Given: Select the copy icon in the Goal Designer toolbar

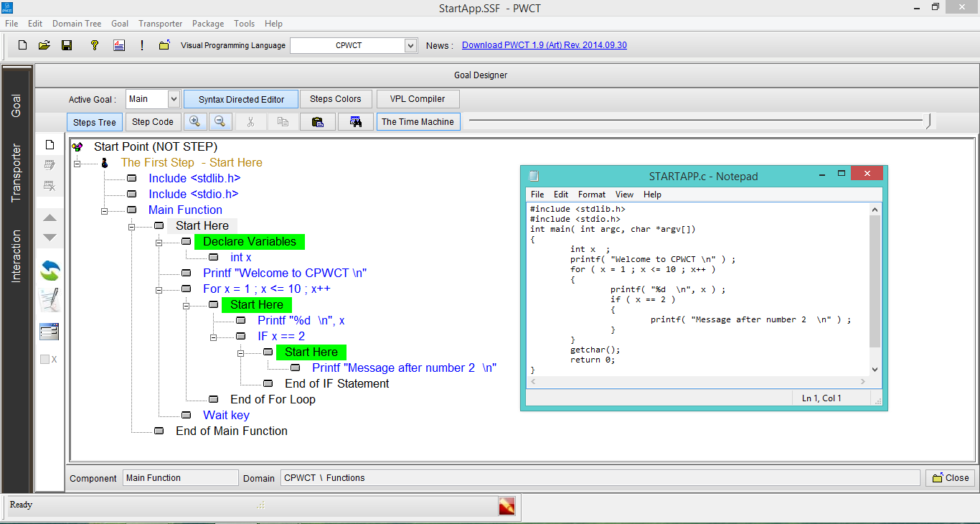Looking at the screenshot, I should pos(283,121).
